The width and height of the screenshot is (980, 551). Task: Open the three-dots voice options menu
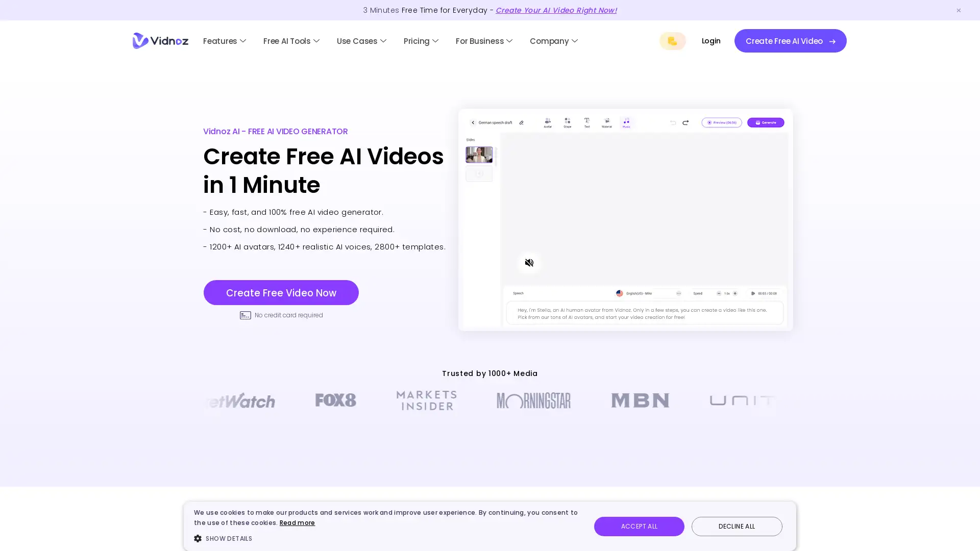click(678, 293)
